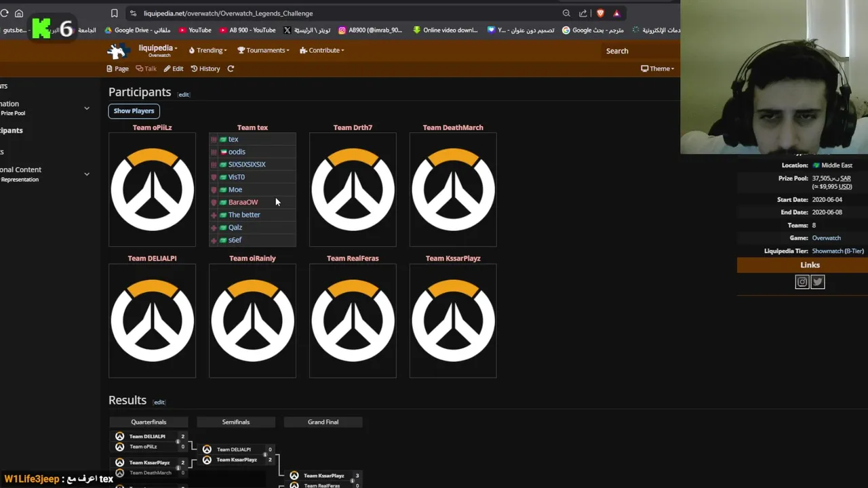
Task: Edit the Participants section
Action: click(x=184, y=94)
